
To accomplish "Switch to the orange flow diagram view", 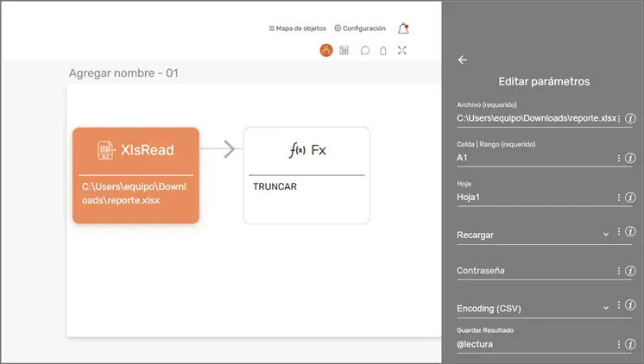I will pos(326,51).
